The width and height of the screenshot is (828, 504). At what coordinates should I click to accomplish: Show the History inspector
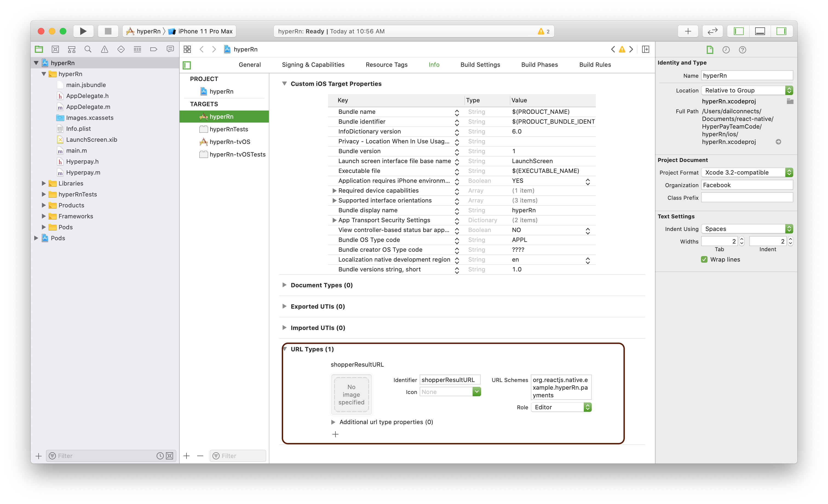[726, 50]
